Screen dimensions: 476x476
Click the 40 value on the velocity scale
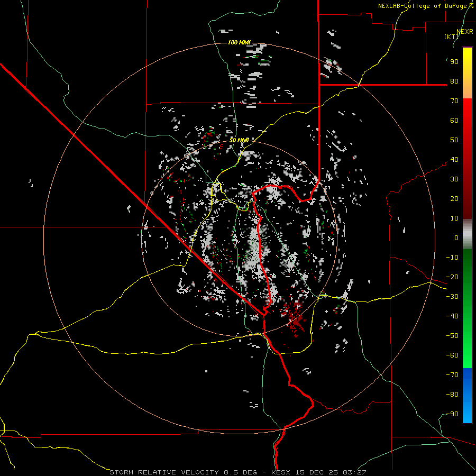coord(454,160)
